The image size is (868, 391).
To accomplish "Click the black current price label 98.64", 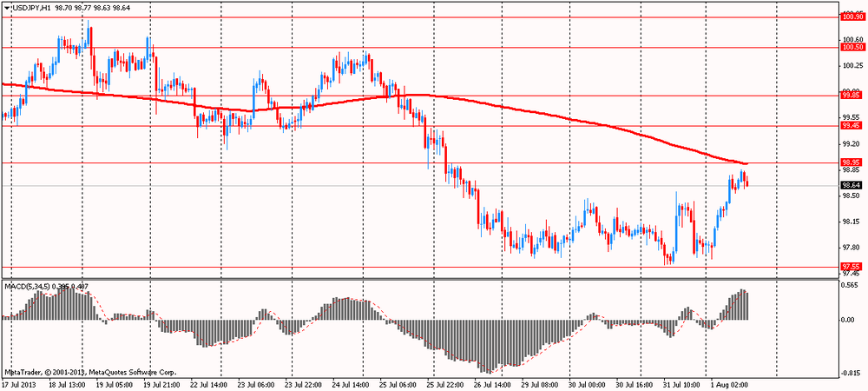I will (x=850, y=186).
